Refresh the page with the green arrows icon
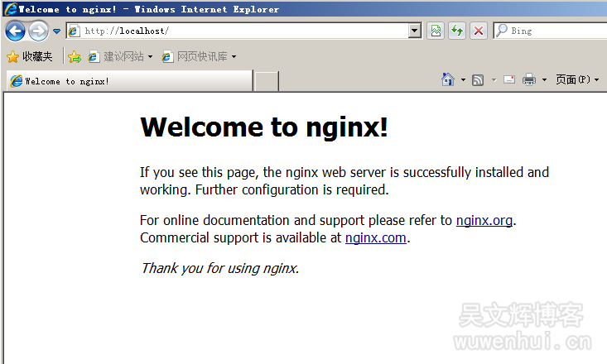607x364 pixels. [x=457, y=31]
